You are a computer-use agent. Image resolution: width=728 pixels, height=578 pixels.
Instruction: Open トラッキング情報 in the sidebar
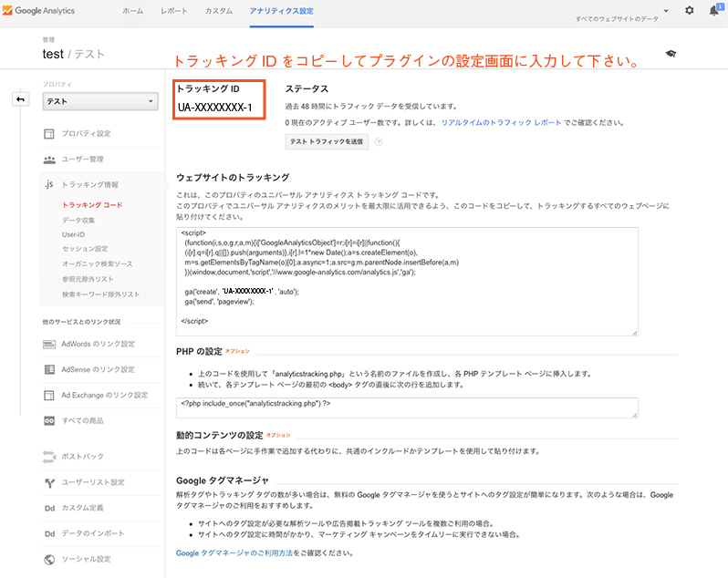[90, 185]
